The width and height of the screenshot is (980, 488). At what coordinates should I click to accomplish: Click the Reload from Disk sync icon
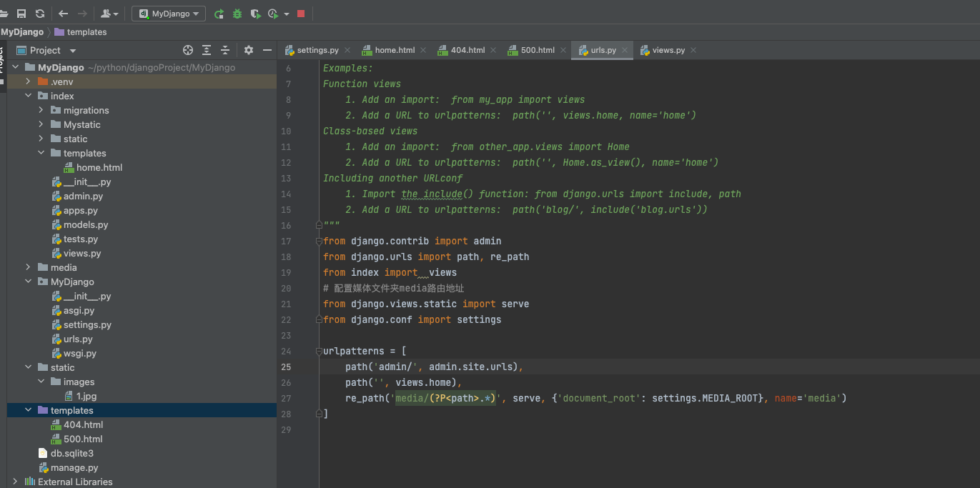point(40,14)
